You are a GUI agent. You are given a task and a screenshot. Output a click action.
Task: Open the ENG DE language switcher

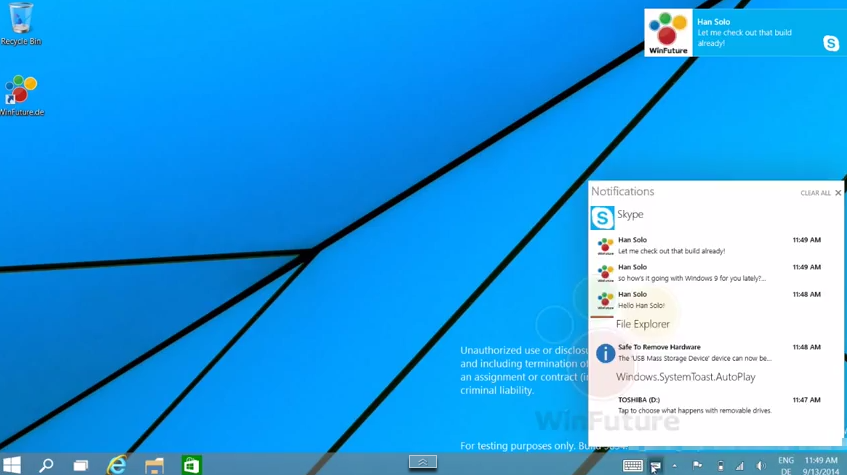coord(786,466)
